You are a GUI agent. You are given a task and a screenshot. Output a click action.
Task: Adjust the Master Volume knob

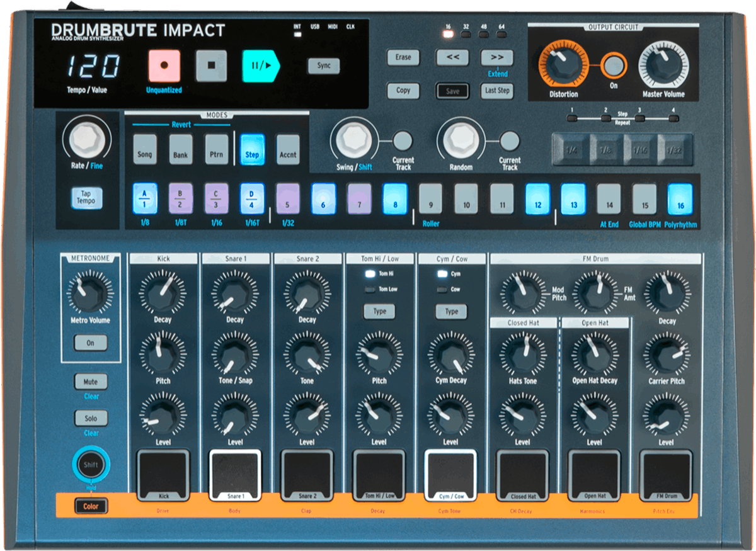pos(663,64)
